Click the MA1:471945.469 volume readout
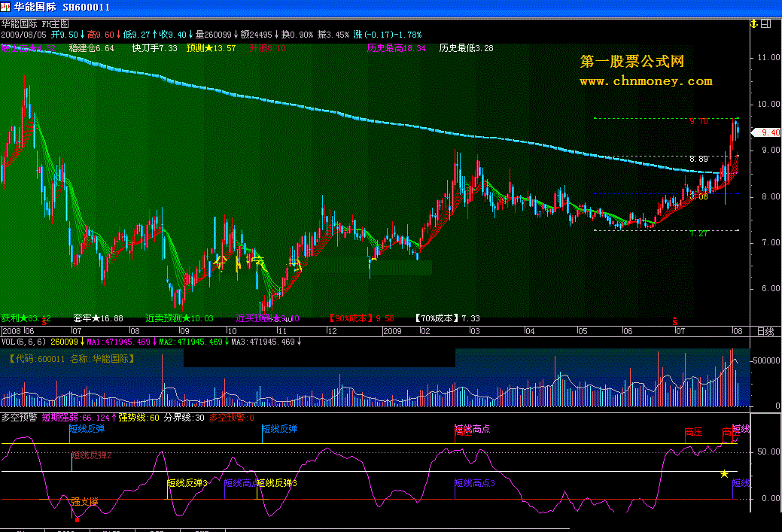The height and width of the screenshot is (532, 782). click(x=119, y=342)
